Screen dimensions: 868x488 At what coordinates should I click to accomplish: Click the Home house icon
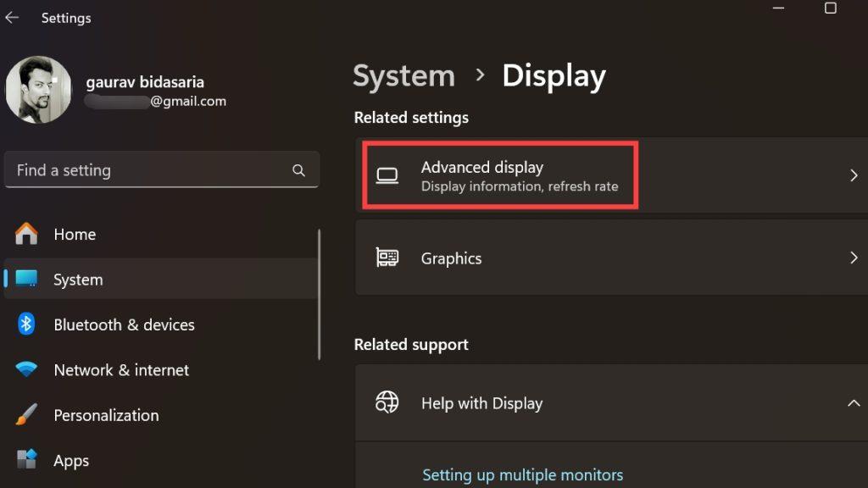click(26, 234)
